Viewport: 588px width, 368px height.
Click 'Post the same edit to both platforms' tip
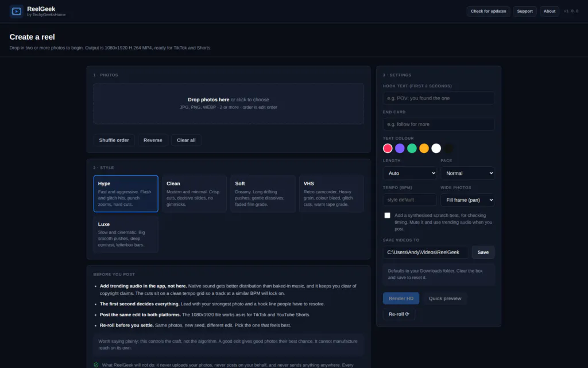[x=205, y=315]
